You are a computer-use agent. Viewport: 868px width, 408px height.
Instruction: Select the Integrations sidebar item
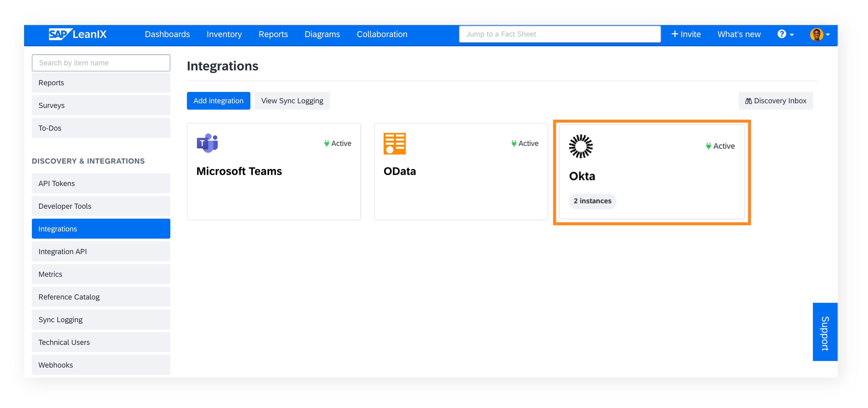point(101,229)
